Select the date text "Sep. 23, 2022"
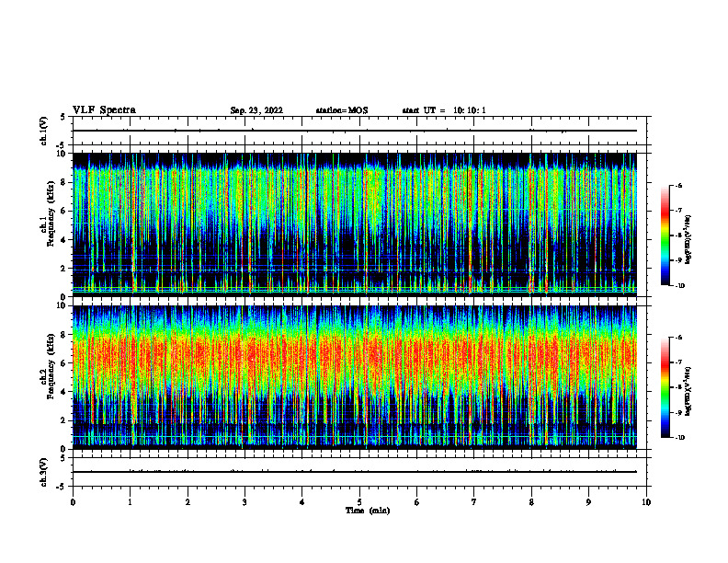 click(256, 110)
